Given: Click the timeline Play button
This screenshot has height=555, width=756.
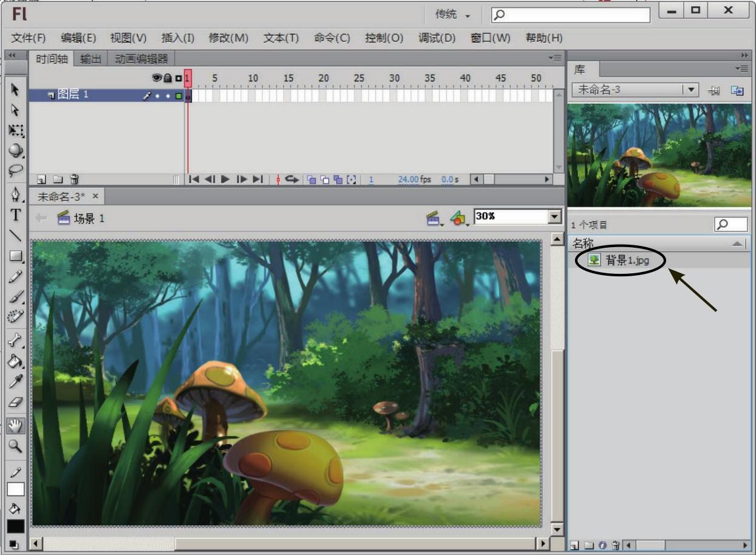Looking at the screenshot, I should tap(225, 180).
